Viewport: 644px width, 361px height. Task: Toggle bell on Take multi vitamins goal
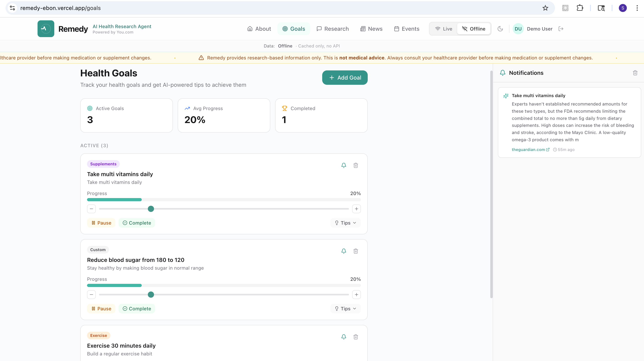(x=344, y=165)
